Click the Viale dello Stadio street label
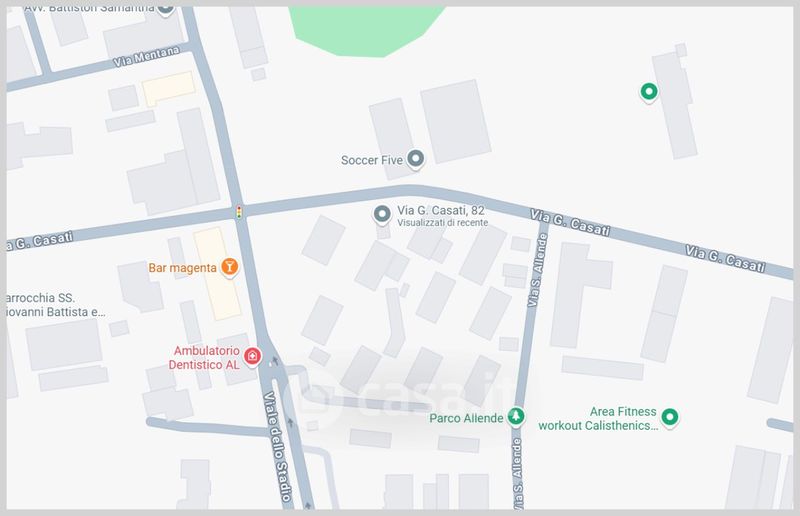The height and width of the screenshot is (516, 800). (278, 447)
